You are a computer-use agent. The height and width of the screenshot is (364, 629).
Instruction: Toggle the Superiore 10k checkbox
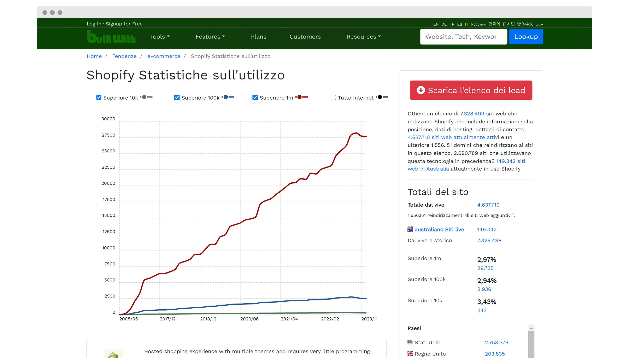(99, 98)
